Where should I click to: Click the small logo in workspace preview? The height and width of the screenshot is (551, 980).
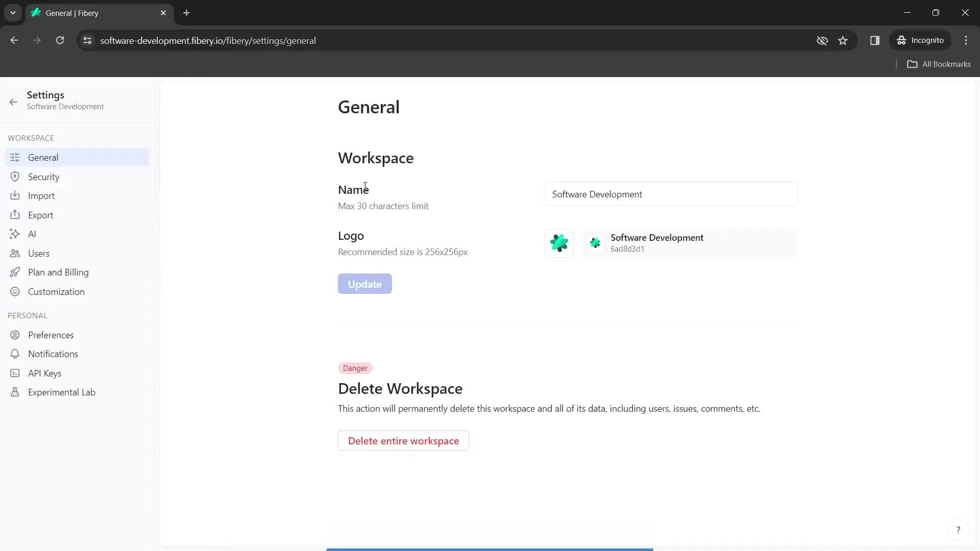(595, 243)
